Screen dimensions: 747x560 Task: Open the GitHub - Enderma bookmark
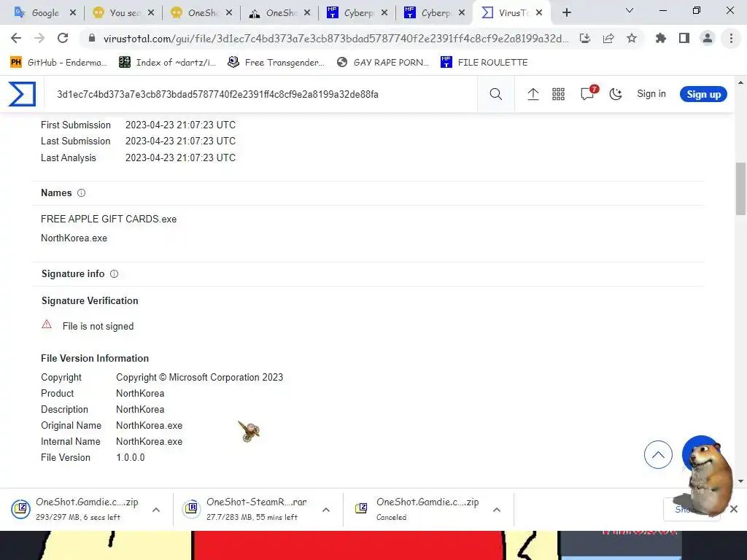[58, 63]
